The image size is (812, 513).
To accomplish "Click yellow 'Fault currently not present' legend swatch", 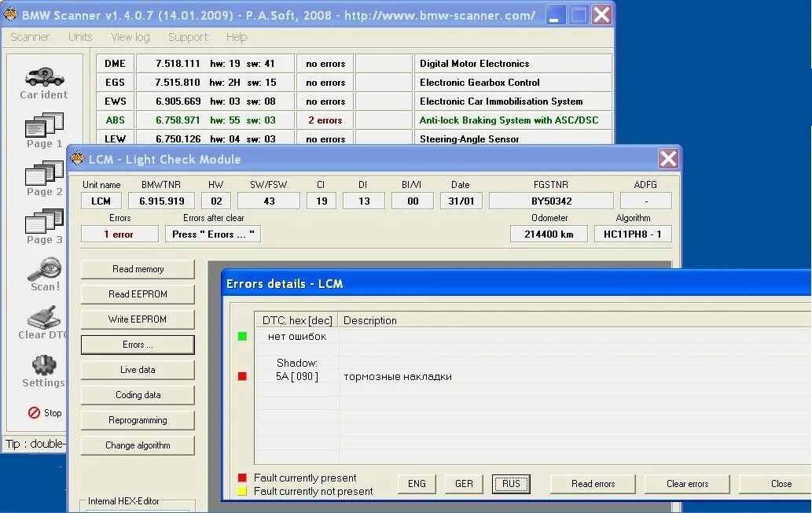I will [x=242, y=491].
